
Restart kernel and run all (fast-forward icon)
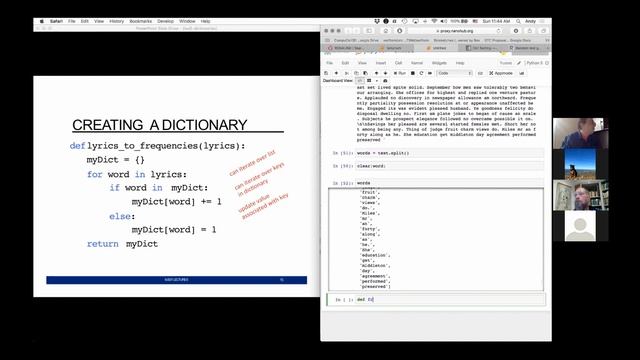point(430,73)
